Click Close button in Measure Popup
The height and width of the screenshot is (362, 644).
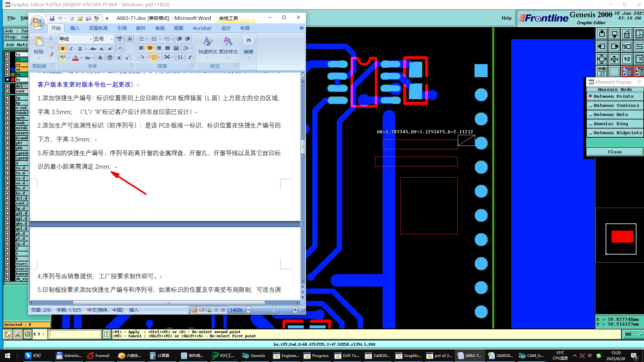point(614,152)
